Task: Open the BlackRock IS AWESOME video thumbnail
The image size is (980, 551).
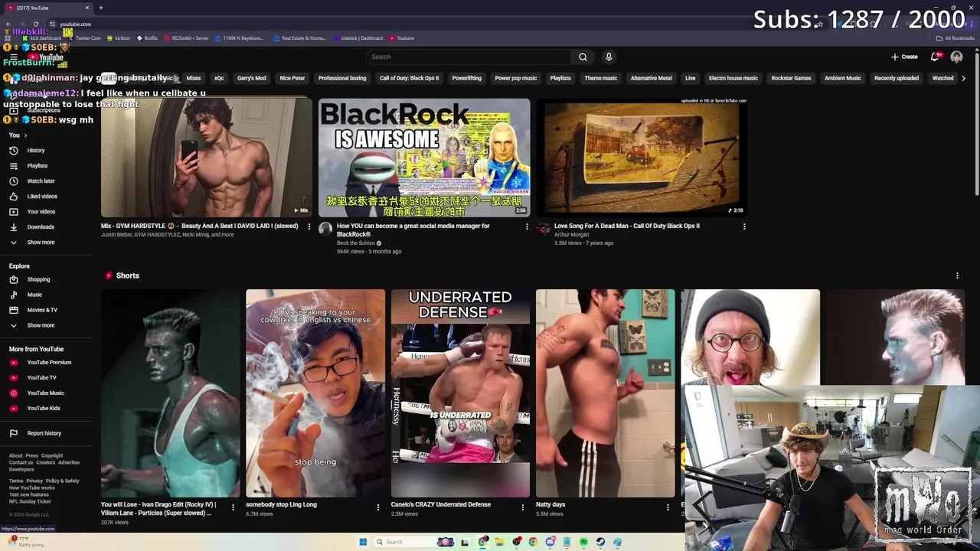Action: [424, 158]
